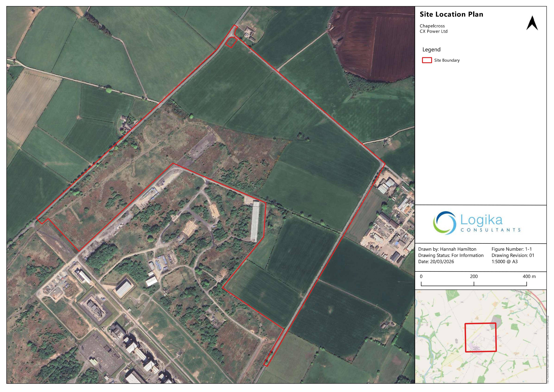Screen dimensions: 554x392
Task: Click the north arrow symbol
Action: (532, 23)
